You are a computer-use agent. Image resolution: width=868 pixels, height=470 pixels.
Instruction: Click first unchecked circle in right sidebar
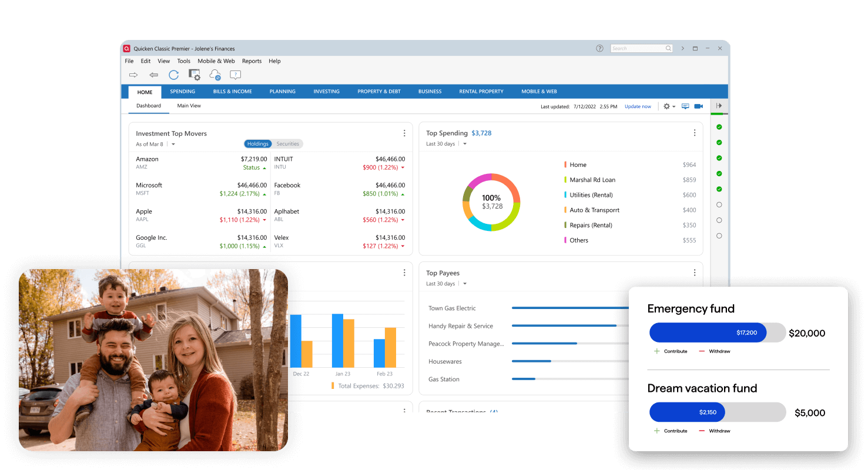tap(719, 205)
